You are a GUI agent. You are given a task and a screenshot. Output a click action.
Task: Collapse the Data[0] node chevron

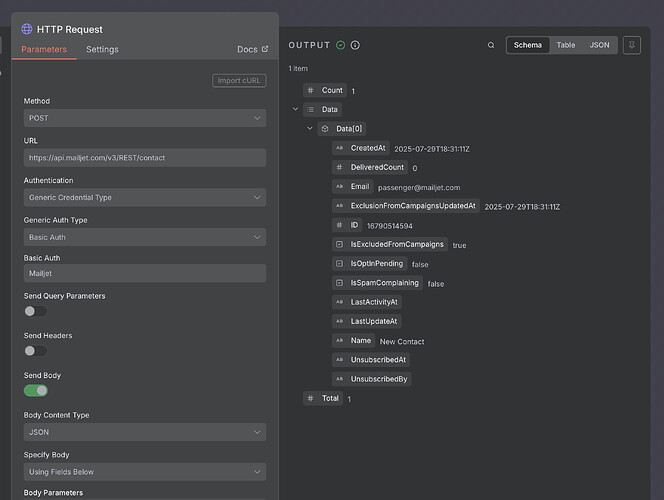[310, 128]
